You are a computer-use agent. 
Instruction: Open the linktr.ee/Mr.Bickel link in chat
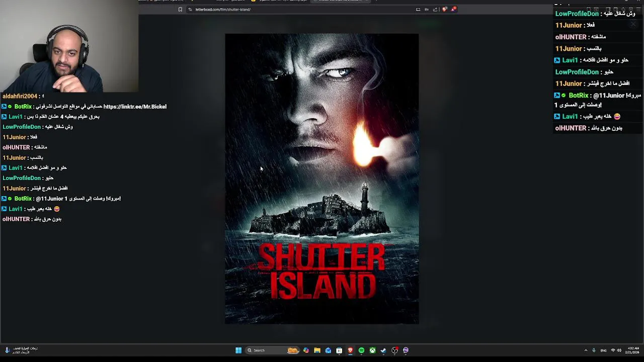tap(135, 107)
